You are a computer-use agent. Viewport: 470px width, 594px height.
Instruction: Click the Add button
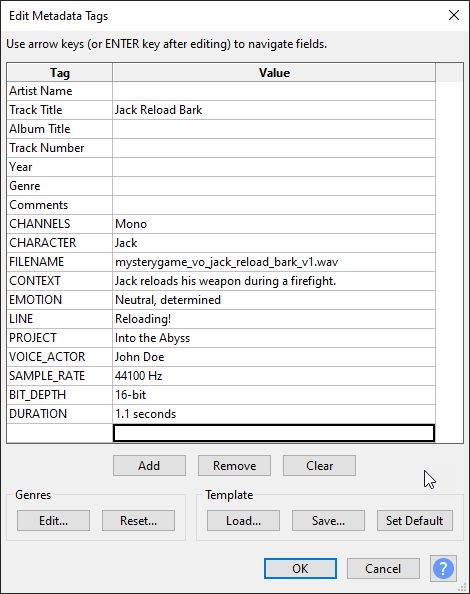coord(149,466)
